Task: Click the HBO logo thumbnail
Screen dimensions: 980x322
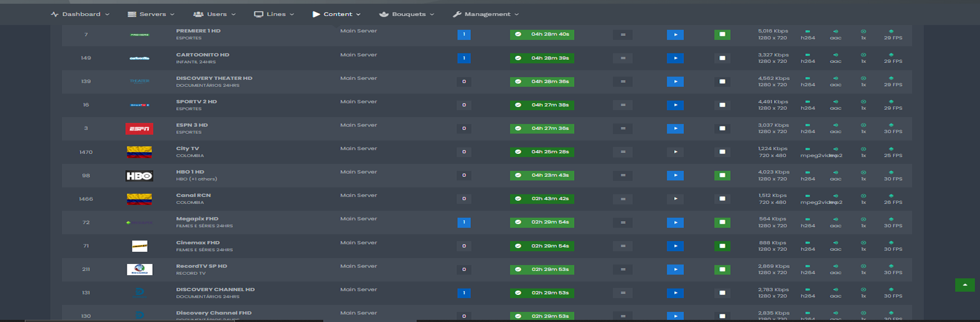Action: (x=139, y=176)
